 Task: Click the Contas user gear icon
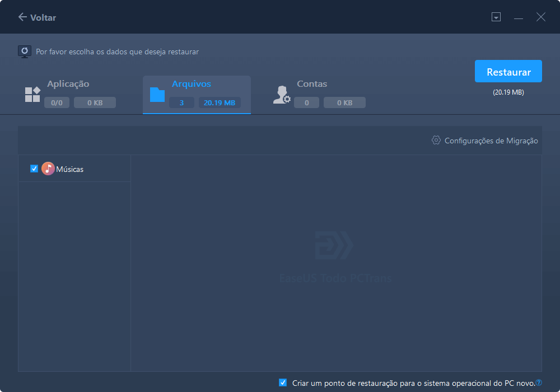point(282,95)
